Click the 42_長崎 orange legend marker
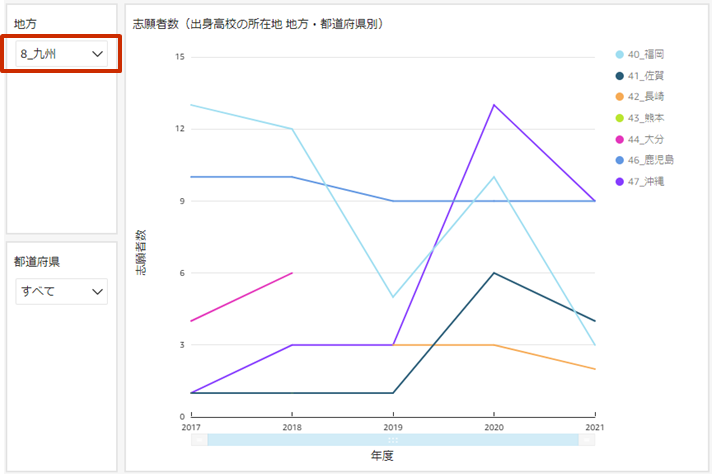 click(620, 97)
